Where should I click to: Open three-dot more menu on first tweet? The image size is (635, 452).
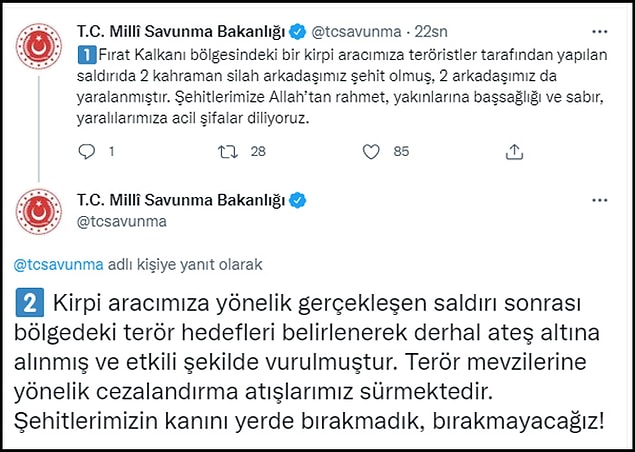[600, 32]
